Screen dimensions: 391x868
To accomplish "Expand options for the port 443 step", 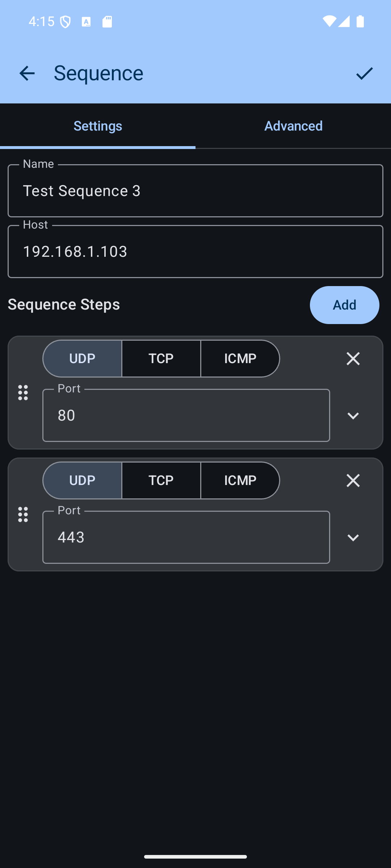I will (353, 538).
